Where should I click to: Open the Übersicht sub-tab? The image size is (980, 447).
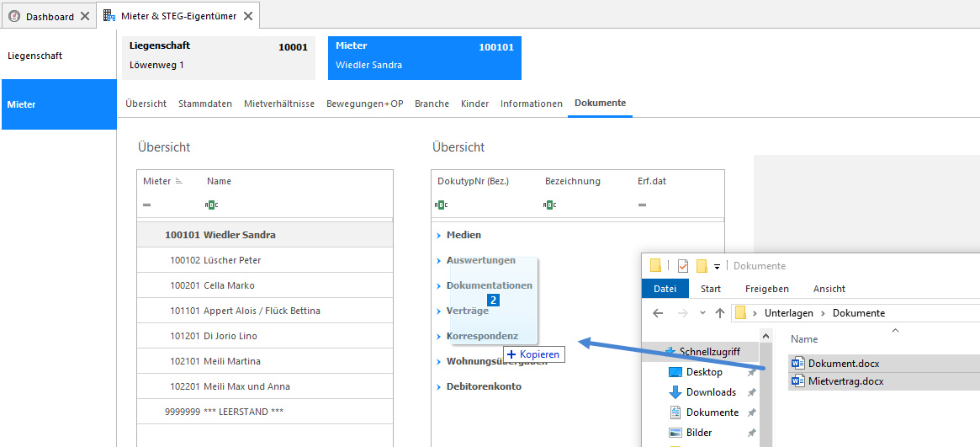point(146,104)
